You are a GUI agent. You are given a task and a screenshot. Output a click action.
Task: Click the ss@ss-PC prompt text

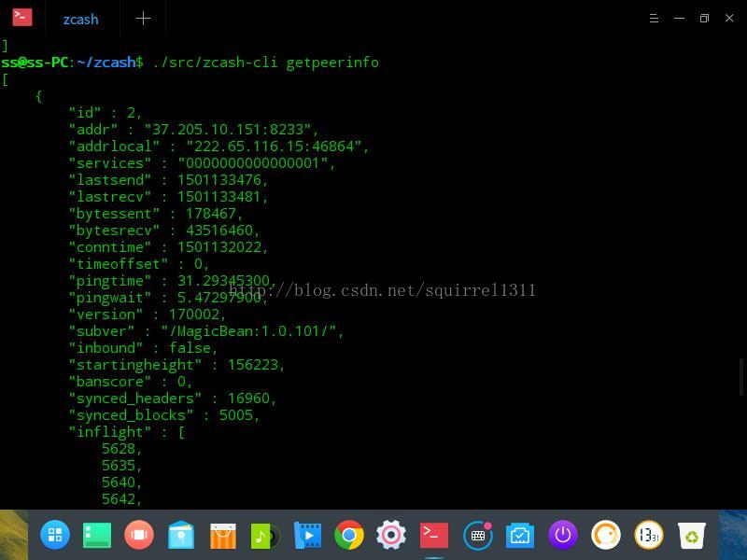35,63
